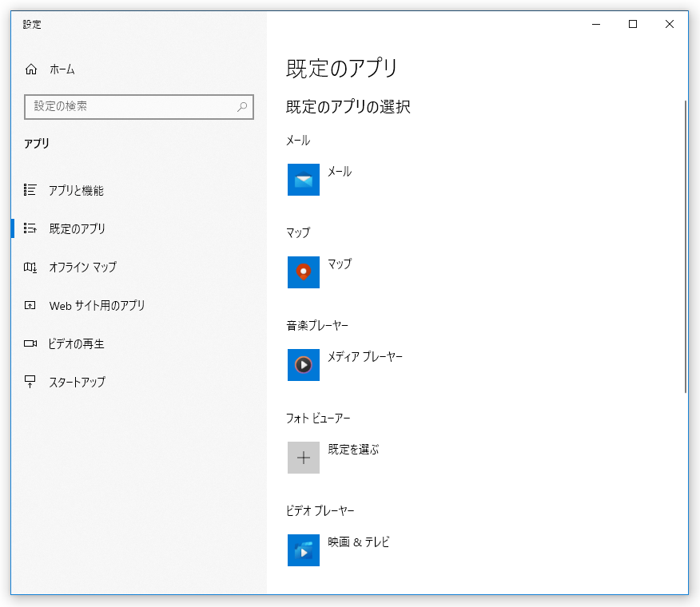Change the default マップ app
Image resolution: width=700 pixels, height=607 pixels.
340,264
